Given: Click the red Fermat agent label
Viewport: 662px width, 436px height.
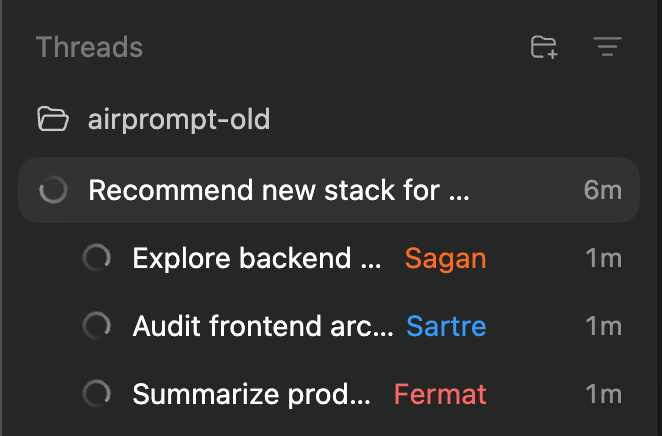Looking at the screenshot, I should [x=440, y=394].
